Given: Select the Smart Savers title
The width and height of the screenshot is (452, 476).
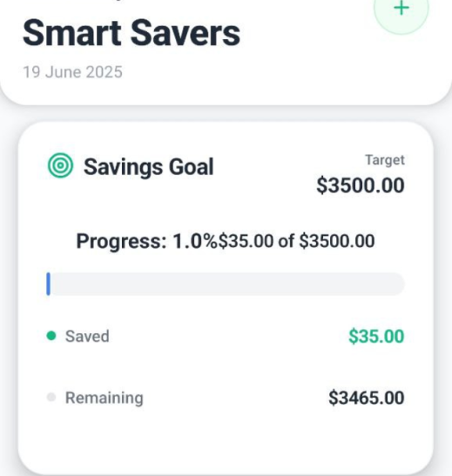Looking at the screenshot, I should click(132, 33).
